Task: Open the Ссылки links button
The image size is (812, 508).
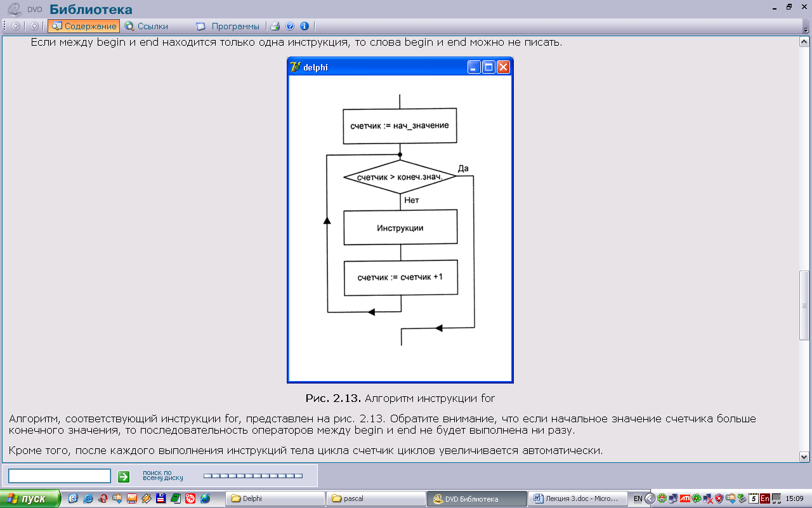Action: click(147, 26)
